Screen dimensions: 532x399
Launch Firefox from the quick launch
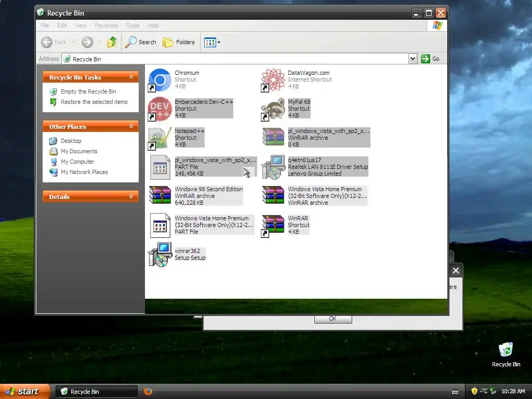(x=148, y=391)
